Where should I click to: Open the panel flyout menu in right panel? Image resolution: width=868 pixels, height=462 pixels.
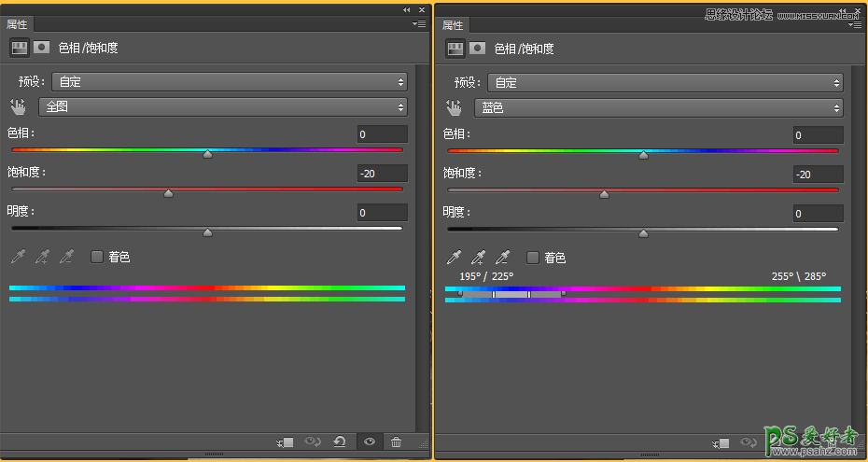855,25
